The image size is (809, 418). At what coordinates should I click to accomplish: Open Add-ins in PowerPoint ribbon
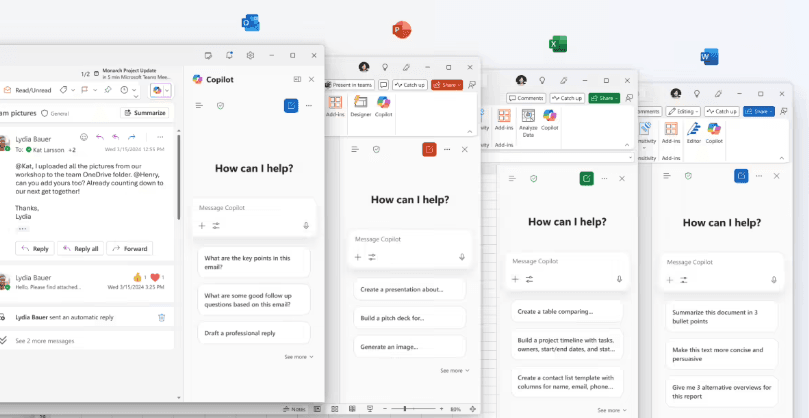pos(335,106)
